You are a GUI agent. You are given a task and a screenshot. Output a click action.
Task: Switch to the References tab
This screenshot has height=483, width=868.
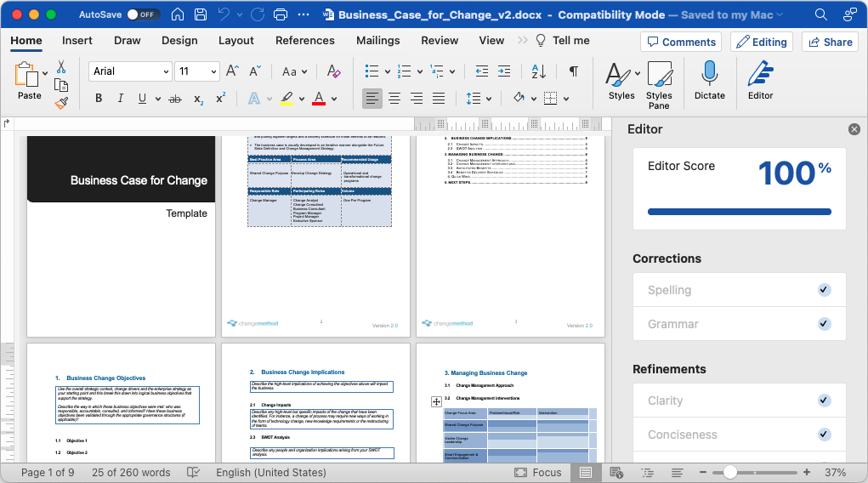pos(305,40)
